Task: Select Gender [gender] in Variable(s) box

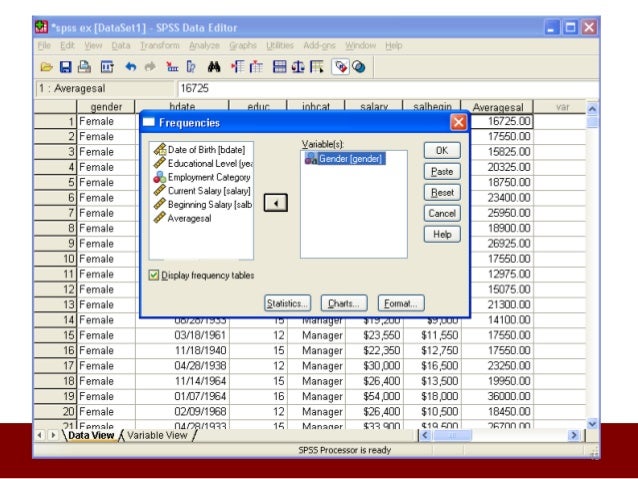Action: pyautogui.click(x=344, y=159)
